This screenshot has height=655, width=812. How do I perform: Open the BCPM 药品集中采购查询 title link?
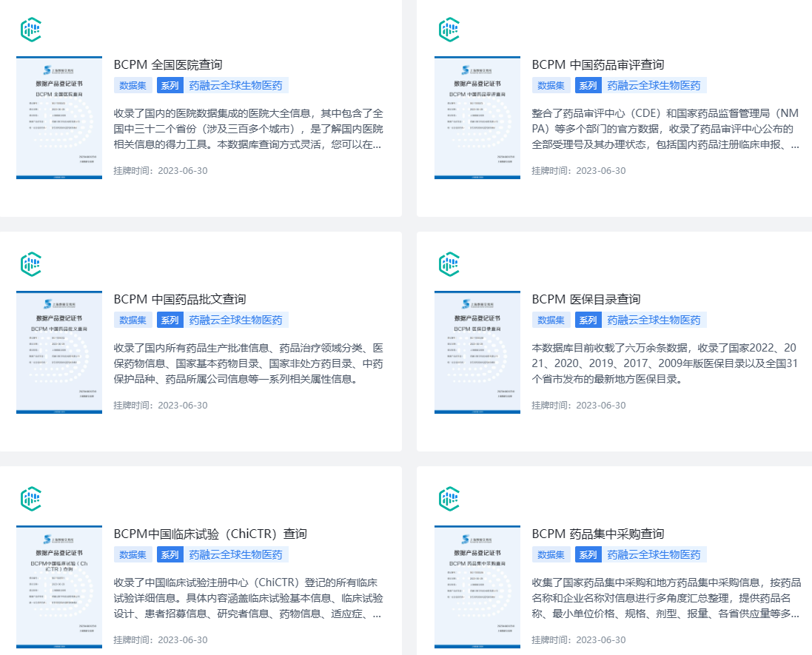[x=597, y=534]
